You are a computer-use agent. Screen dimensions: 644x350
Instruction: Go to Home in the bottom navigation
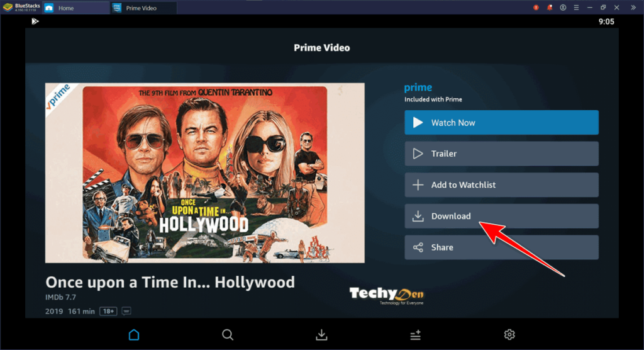click(x=134, y=335)
